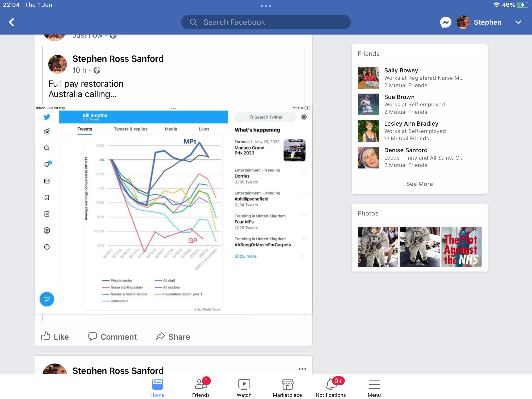The height and width of the screenshot is (399, 532).
Task: Click the public globe icon beside 10 h
Action: tap(97, 70)
